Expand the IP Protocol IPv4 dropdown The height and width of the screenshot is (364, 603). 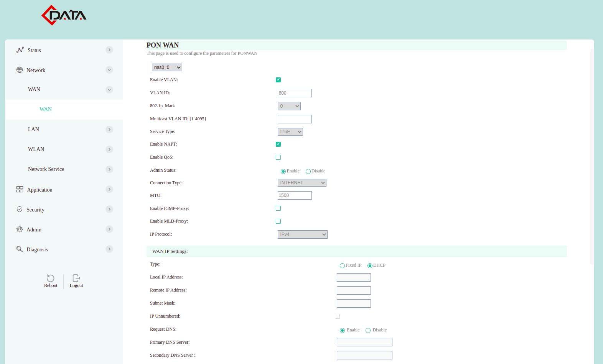[x=302, y=234]
